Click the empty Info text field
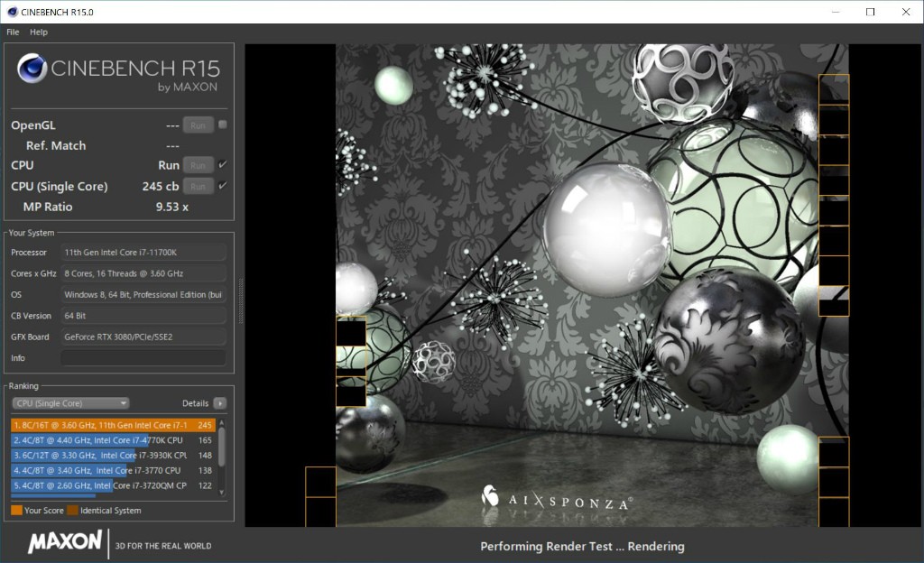Screen dimensions: 924x563 point(143,358)
